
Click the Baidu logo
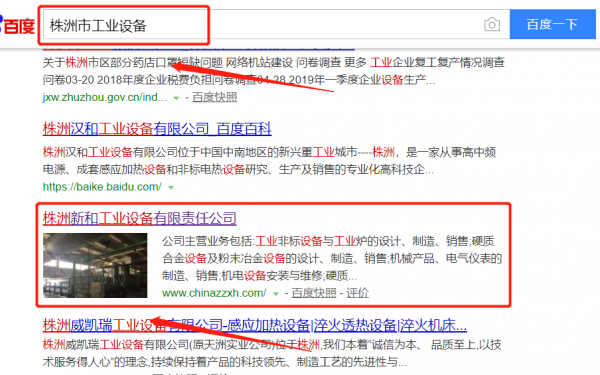pyautogui.click(x=17, y=25)
